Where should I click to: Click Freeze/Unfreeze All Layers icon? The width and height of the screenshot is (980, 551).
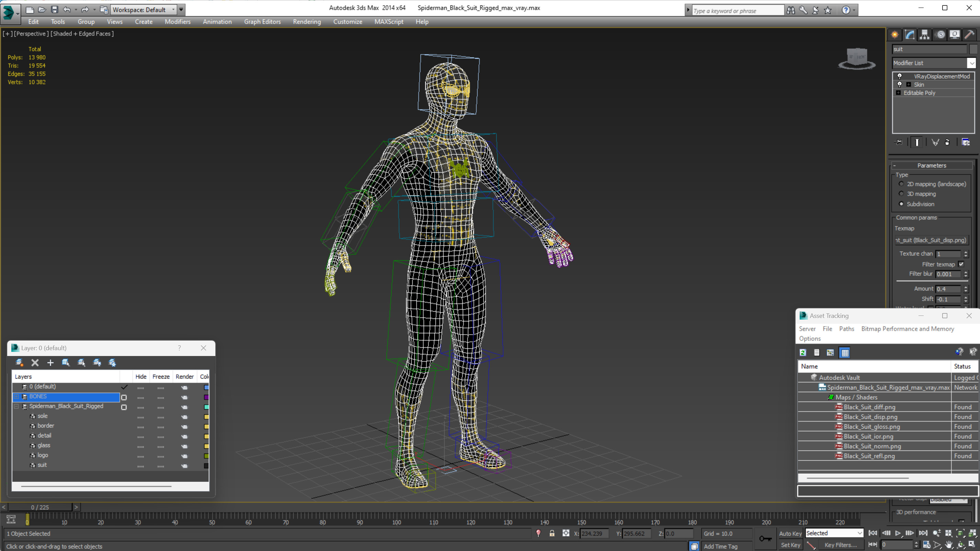click(112, 363)
